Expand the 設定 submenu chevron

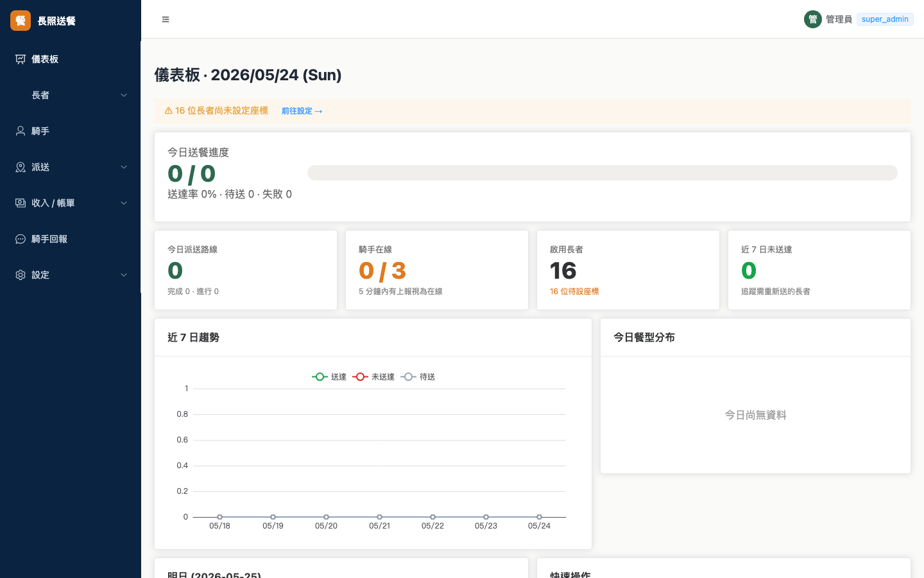coord(124,275)
